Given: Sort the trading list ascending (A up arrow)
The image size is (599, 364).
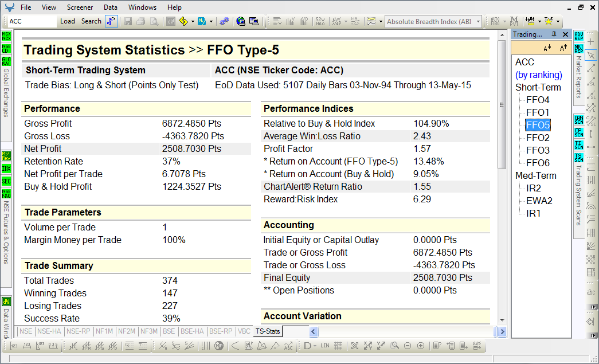Looking at the screenshot, I should point(563,48).
